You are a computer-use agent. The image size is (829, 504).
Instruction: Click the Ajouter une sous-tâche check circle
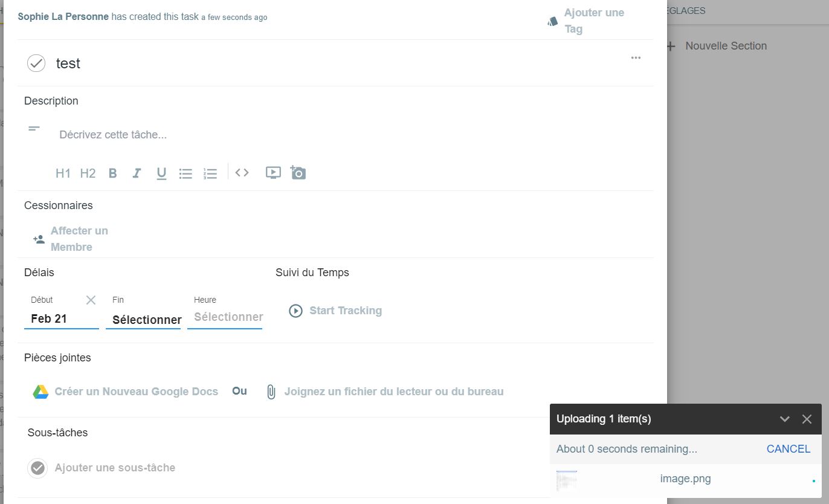38,468
